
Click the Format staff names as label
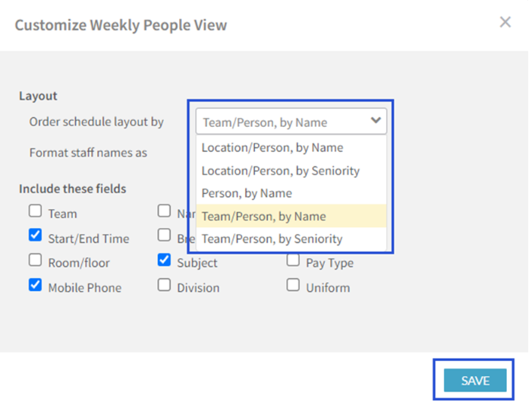pyautogui.click(x=88, y=153)
